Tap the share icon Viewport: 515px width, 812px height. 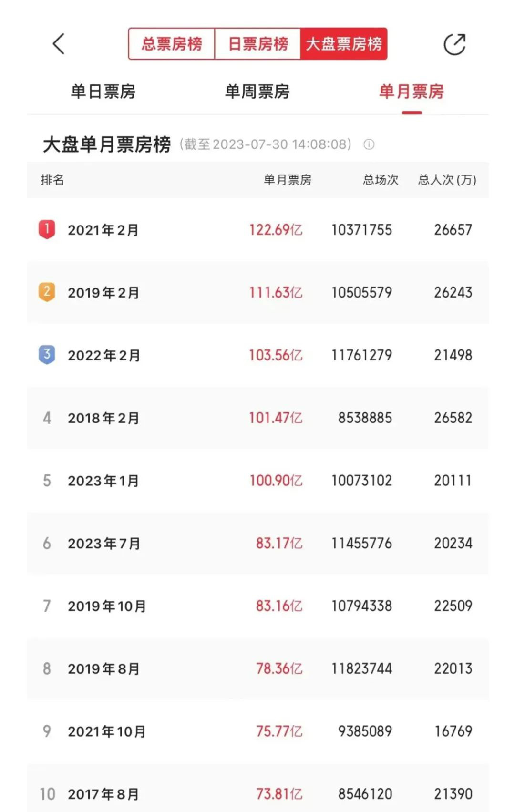click(x=454, y=44)
